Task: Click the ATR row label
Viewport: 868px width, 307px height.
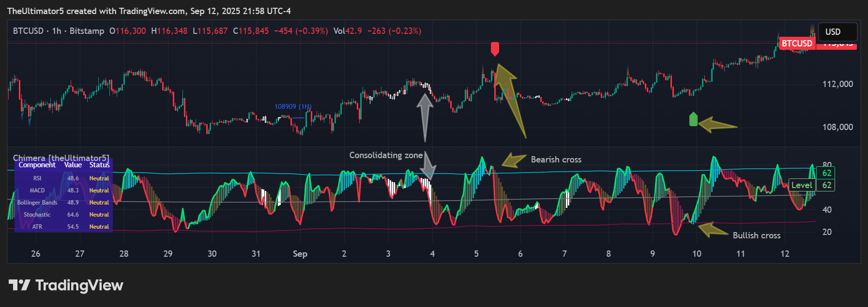Action: (x=37, y=227)
